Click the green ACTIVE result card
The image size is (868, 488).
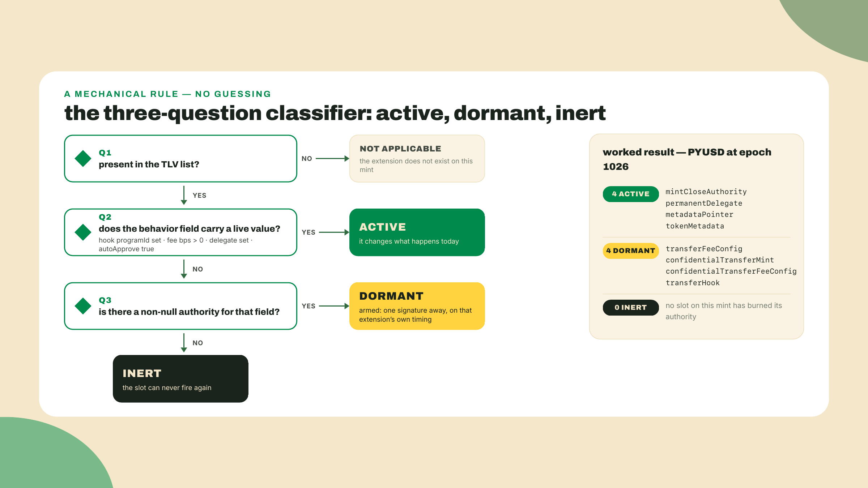417,232
